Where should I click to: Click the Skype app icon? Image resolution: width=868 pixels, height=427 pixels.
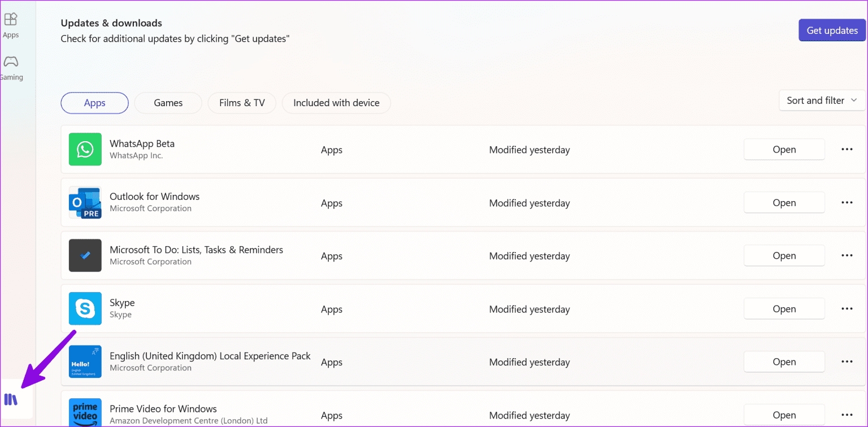click(85, 309)
